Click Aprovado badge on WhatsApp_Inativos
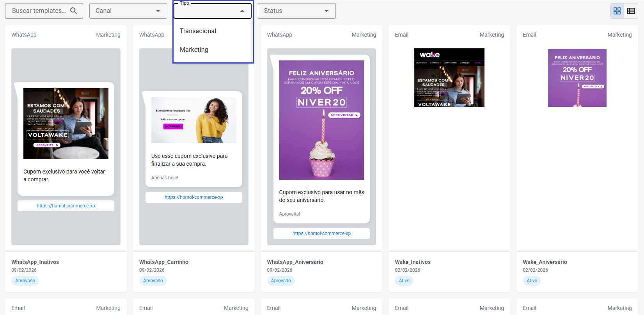 coord(25,281)
